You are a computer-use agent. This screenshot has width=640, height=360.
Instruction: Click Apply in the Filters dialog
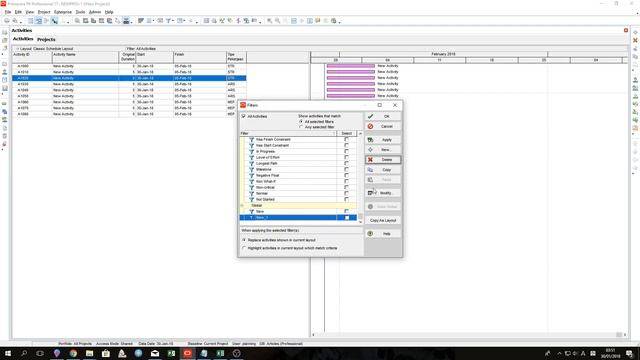pos(383,140)
